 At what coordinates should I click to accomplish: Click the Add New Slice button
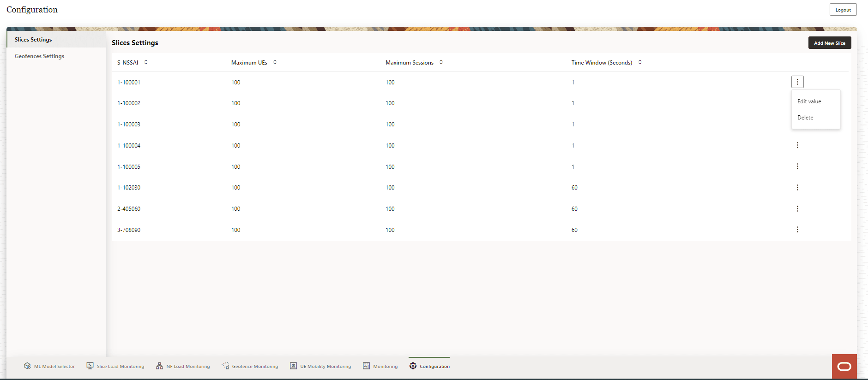[x=830, y=43]
